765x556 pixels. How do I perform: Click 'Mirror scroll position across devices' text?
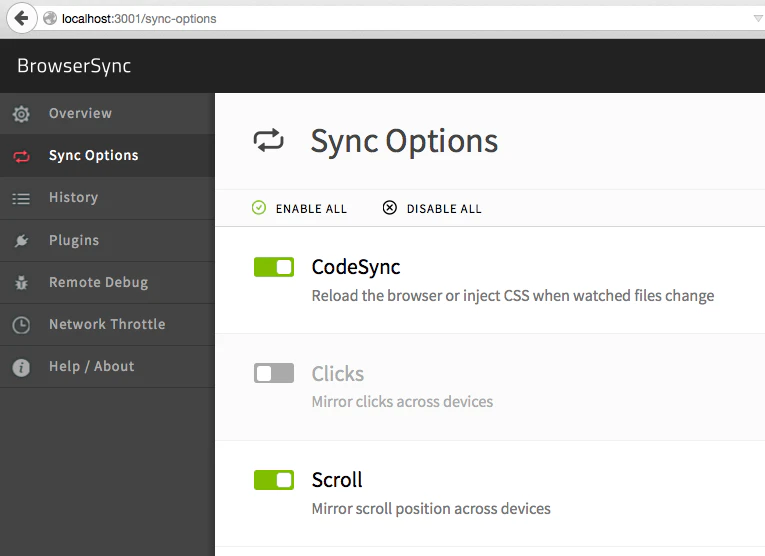431,509
